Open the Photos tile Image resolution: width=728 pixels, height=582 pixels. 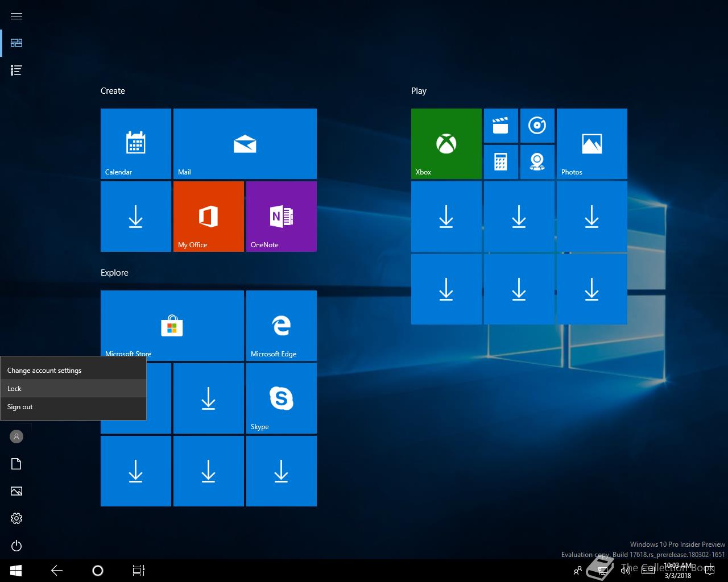[x=592, y=144]
